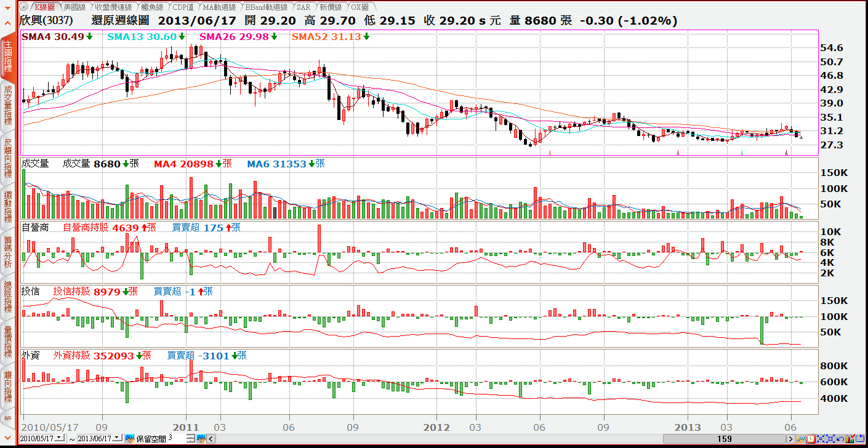The image size is (868, 448).
Task: Click the scroll left arrow button
Action: (211, 438)
